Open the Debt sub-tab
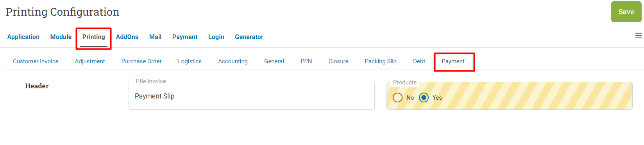Screen dimensions: 644x145 [419, 61]
